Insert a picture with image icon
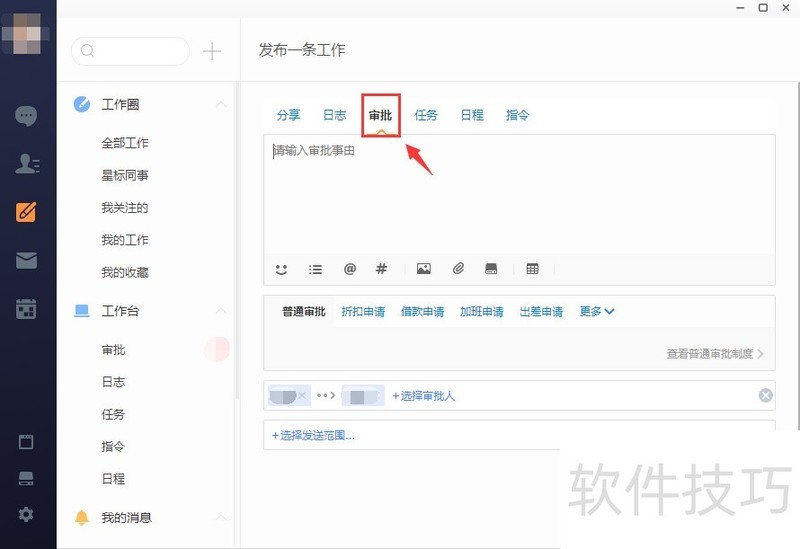 point(423,268)
